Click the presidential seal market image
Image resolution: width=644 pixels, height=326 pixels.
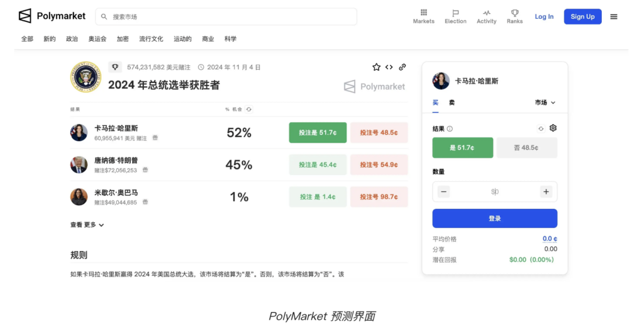[86, 77]
